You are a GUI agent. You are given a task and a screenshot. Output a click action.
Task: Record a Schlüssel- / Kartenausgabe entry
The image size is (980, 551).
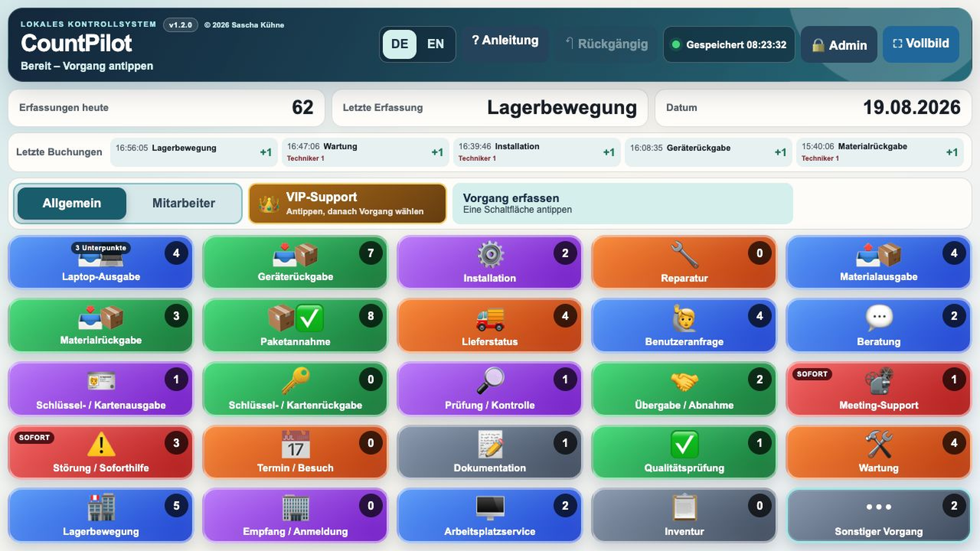[101, 389]
